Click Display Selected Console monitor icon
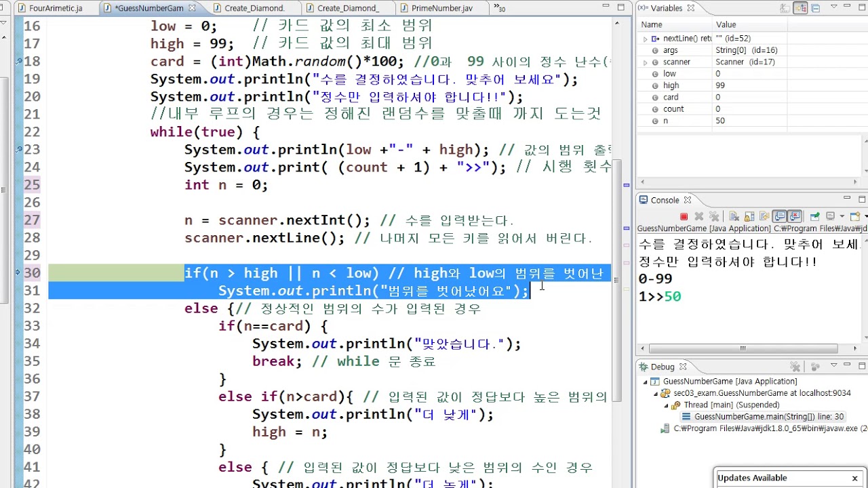The image size is (868, 488). click(x=831, y=217)
